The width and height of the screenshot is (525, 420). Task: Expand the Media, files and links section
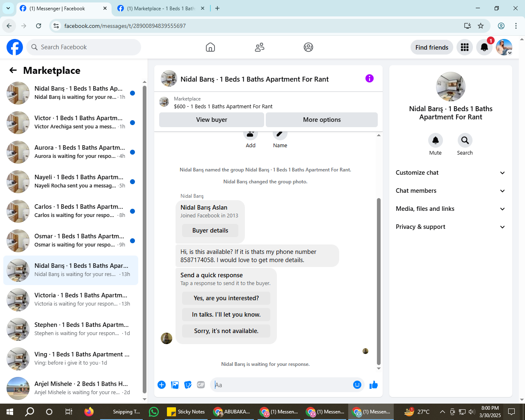[x=450, y=209]
